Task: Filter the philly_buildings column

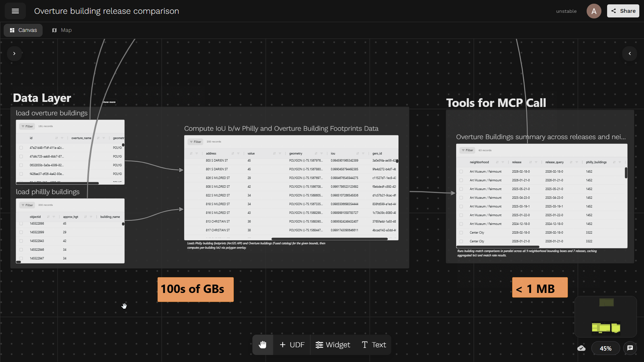Action: point(620,162)
